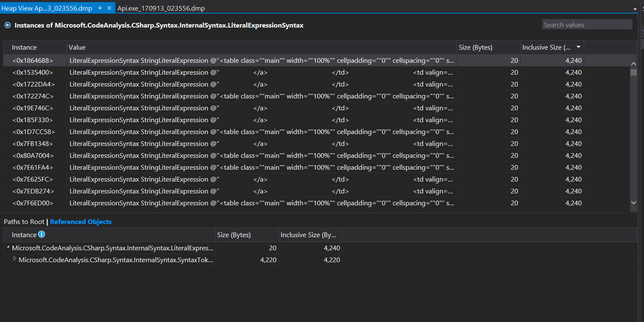The height and width of the screenshot is (322, 644).
Task: Click the scrollbar down arrow in instances list
Action: click(x=633, y=203)
